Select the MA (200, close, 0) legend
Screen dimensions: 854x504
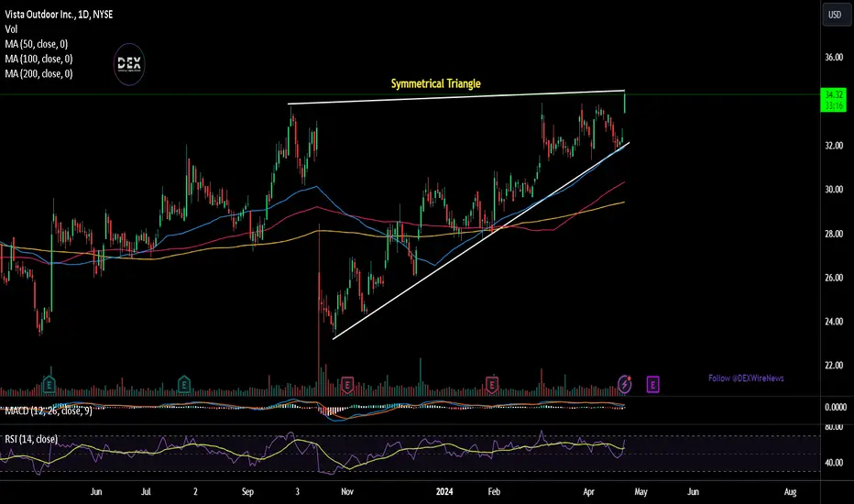tap(38, 73)
